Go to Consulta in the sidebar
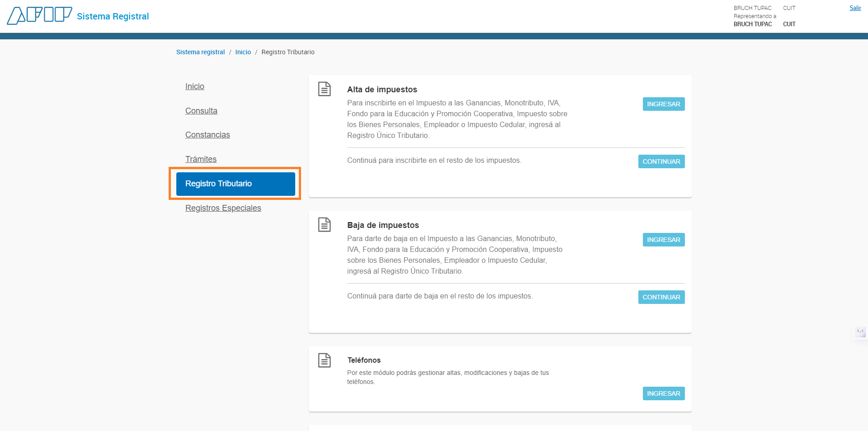868x431 pixels. coord(201,111)
